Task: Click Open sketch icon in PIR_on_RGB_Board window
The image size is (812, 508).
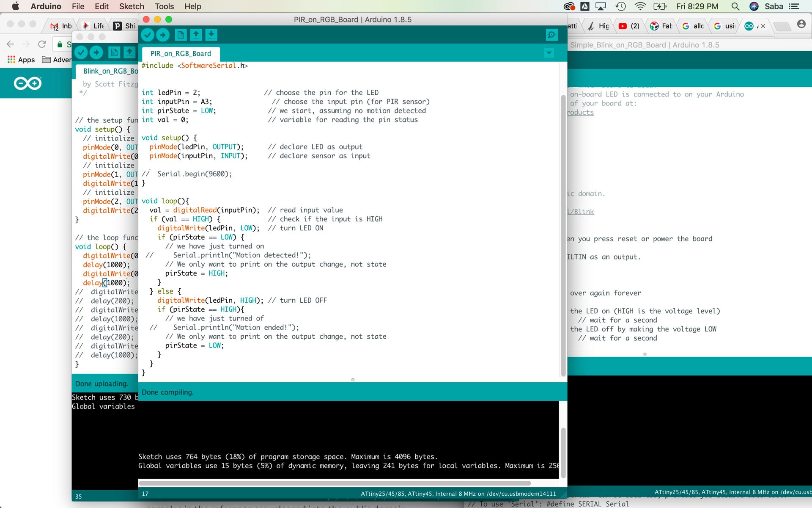Action: [196, 35]
